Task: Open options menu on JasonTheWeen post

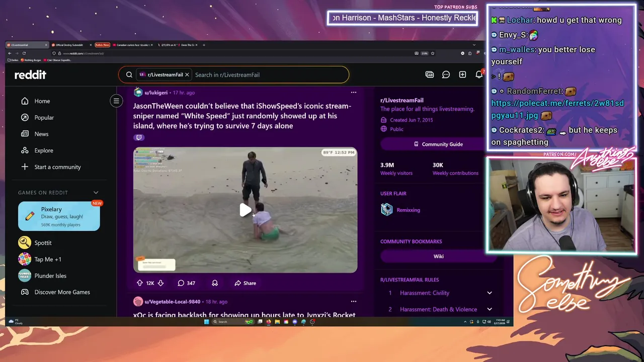Action: [354, 93]
